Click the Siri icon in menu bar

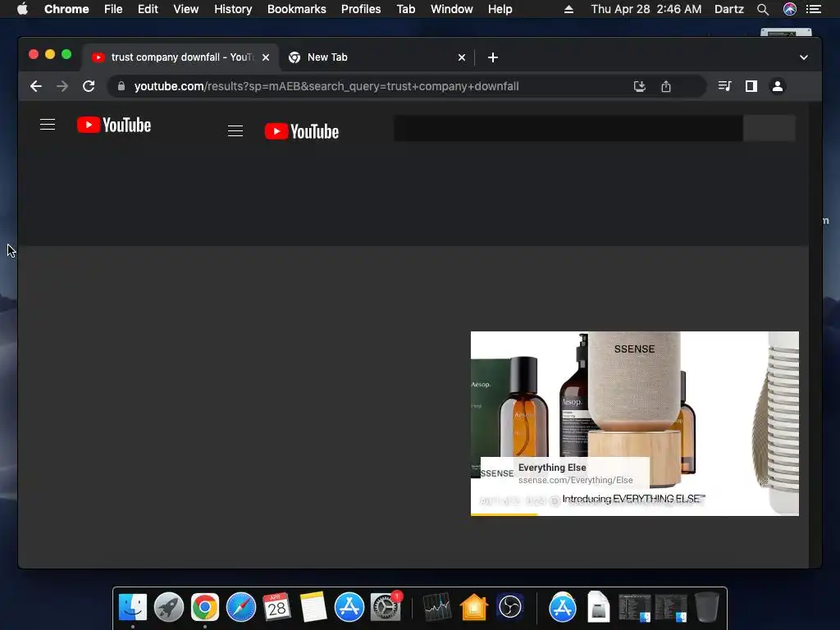pyautogui.click(x=790, y=9)
